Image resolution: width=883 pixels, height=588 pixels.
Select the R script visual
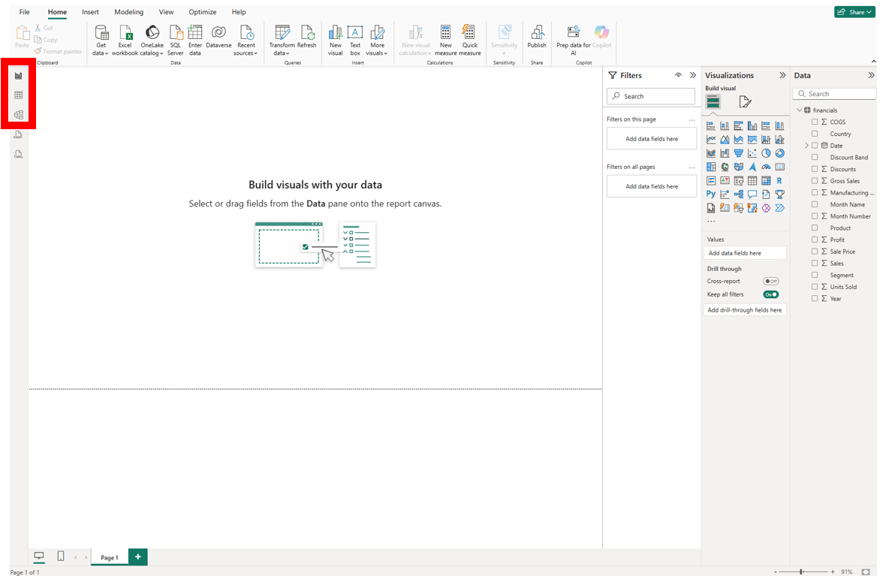coord(779,181)
